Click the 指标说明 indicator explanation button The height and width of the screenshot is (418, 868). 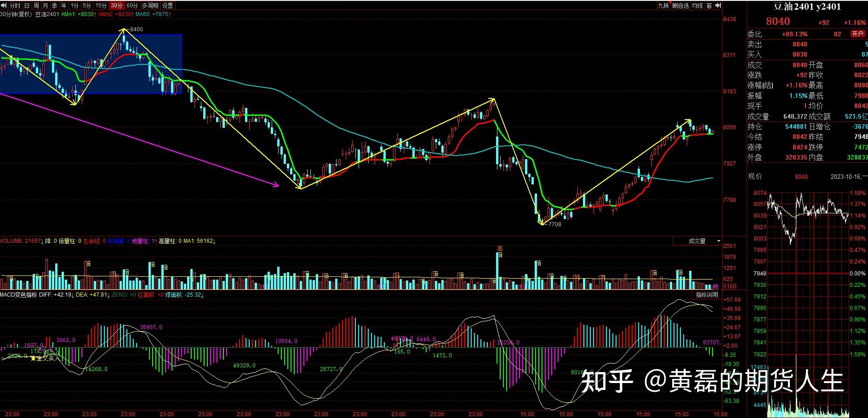click(x=707, y=295)
